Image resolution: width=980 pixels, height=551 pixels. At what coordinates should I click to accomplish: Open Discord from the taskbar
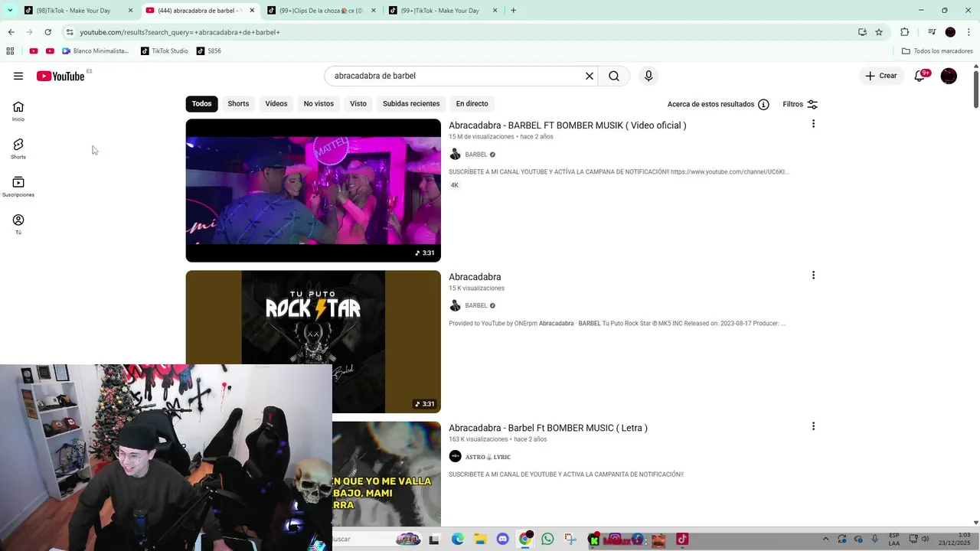(502, 539)
